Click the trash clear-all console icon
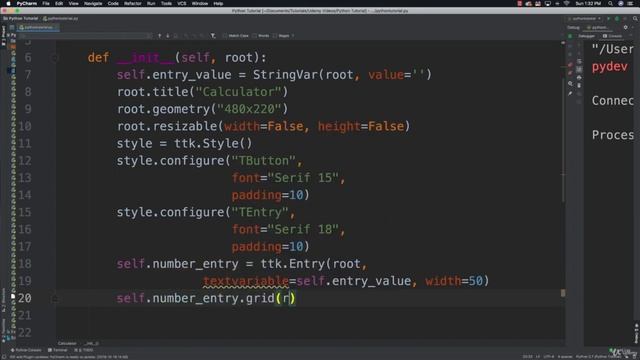The width and height of the screenshot is (640, 360). click(x=579, y=86)
